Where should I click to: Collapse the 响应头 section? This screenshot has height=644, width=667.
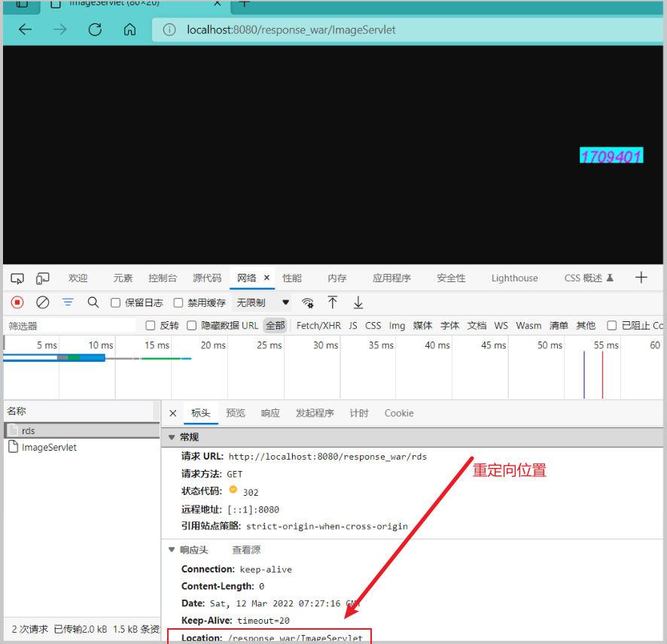(x=172, y=550)
